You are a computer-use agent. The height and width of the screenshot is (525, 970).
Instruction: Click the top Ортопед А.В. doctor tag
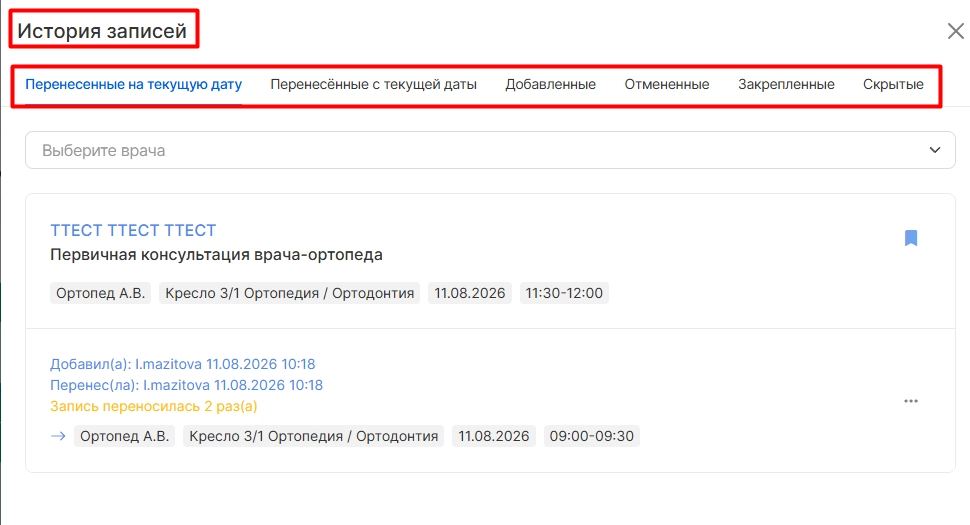point(100,293)
